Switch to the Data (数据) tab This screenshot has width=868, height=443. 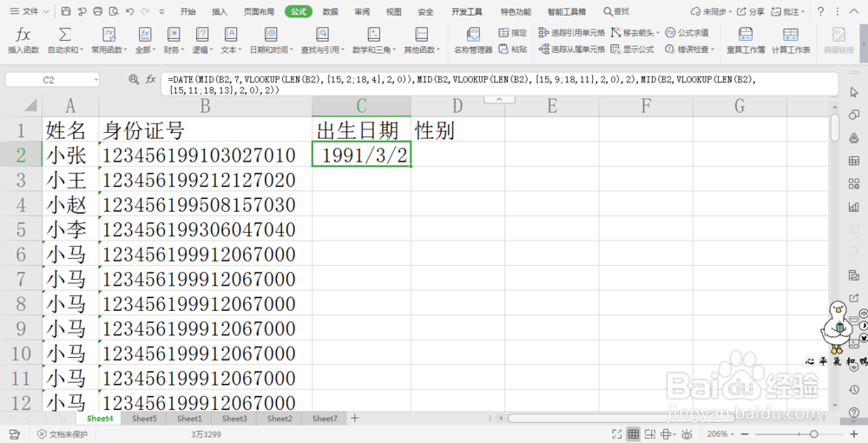(x=331, y=11)
